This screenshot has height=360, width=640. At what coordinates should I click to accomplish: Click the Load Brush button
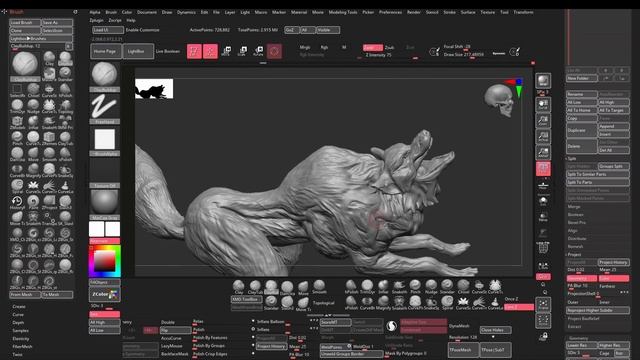click(x=25, y=23)
